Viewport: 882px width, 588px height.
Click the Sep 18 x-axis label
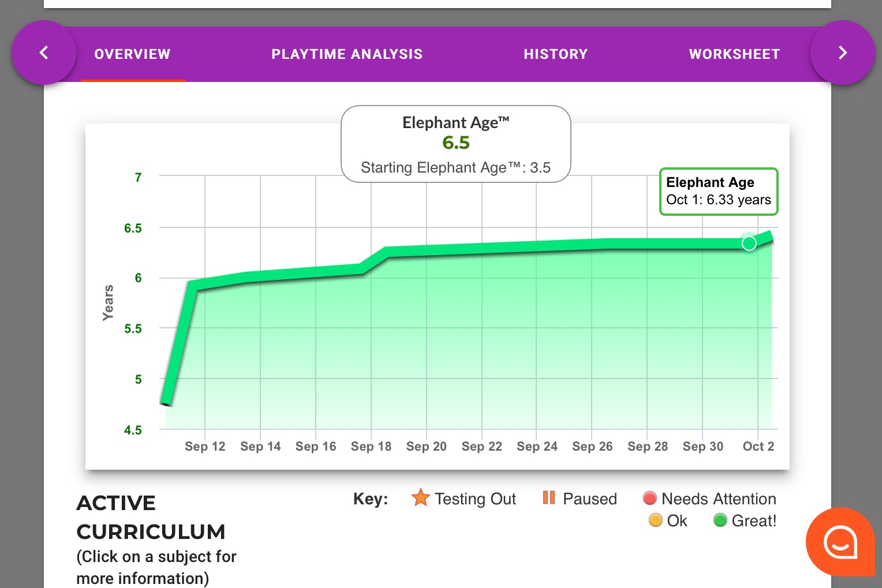(371, 446)
